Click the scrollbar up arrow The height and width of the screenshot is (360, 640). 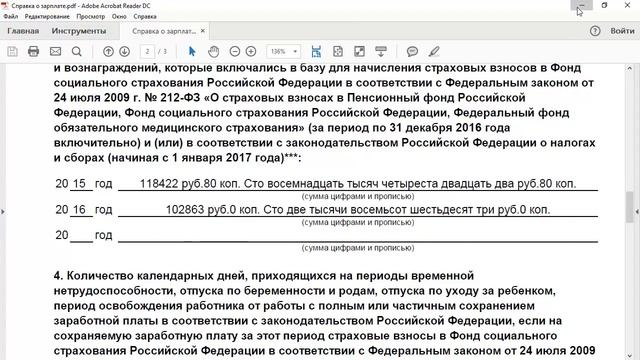tap(629, 68)
